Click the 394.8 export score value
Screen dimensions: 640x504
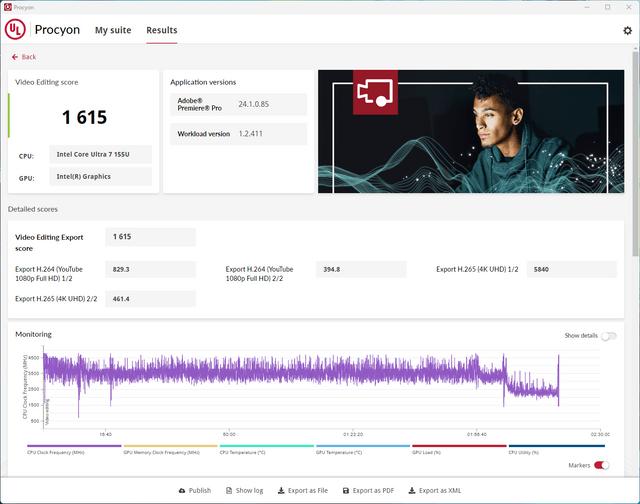[x=361, y=269]
